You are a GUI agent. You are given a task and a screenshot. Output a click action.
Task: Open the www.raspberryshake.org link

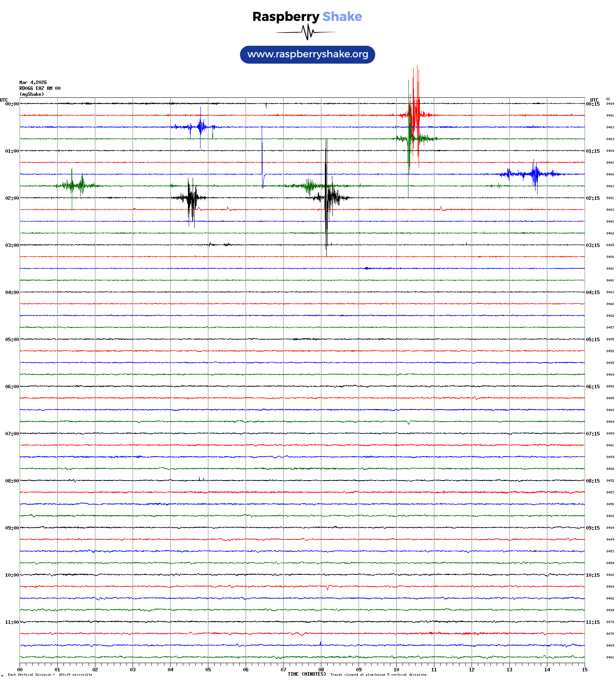[x=307, y=55]
